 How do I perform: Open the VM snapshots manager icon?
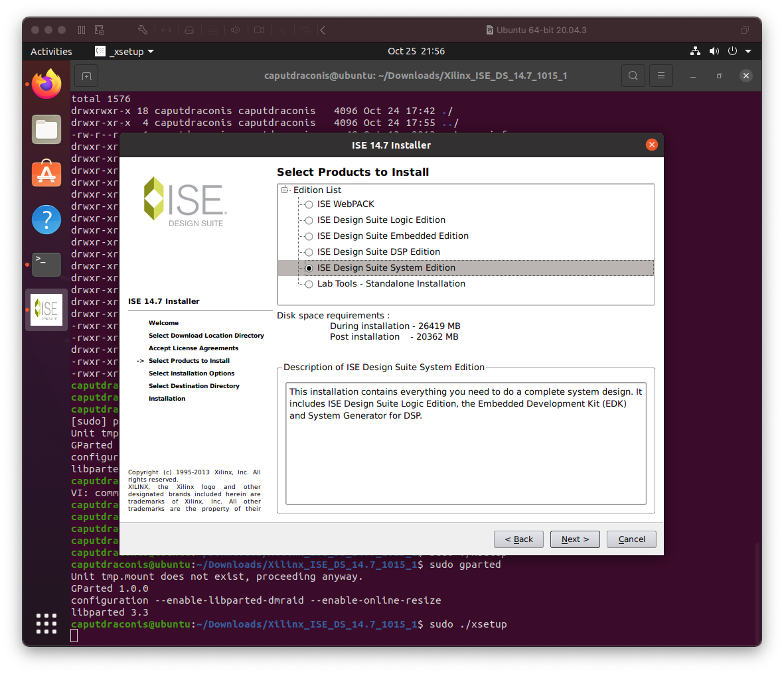(100, 30)
